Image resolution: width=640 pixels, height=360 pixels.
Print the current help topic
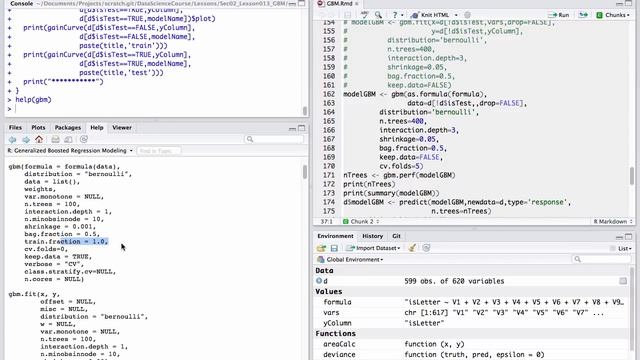55,140
